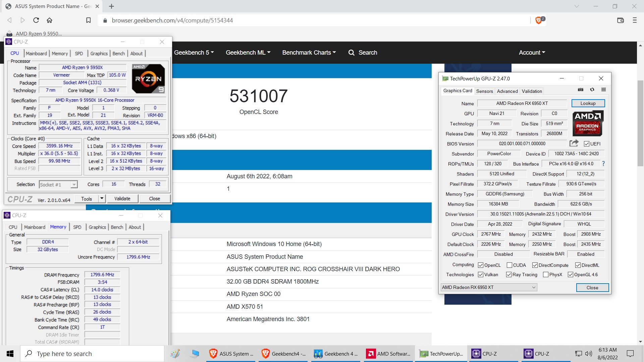
Task: Click Validate button in CPU-Z
Action: [122, 198]
